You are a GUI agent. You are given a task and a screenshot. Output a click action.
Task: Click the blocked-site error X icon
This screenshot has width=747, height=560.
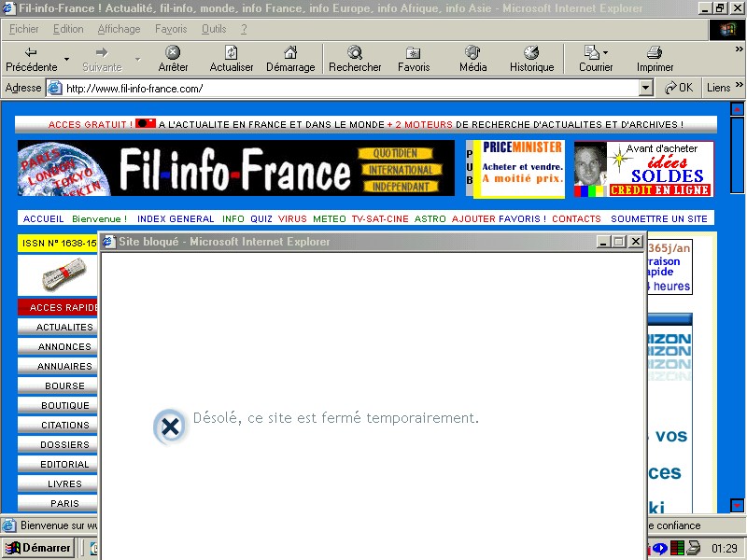170,427
